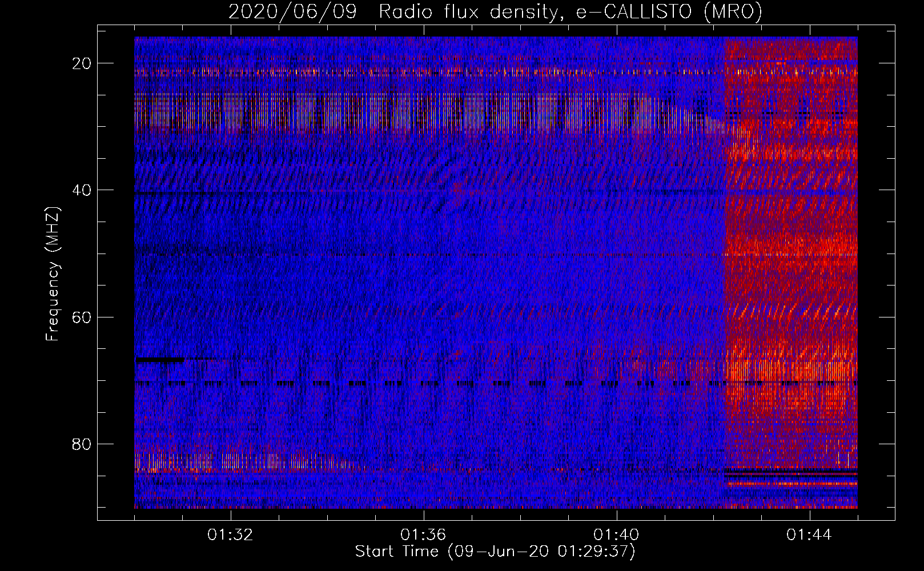This screenshot has height=571, width=924.
Task: Click the 20 MHz frequency tick label
Action: coord(82,63)
